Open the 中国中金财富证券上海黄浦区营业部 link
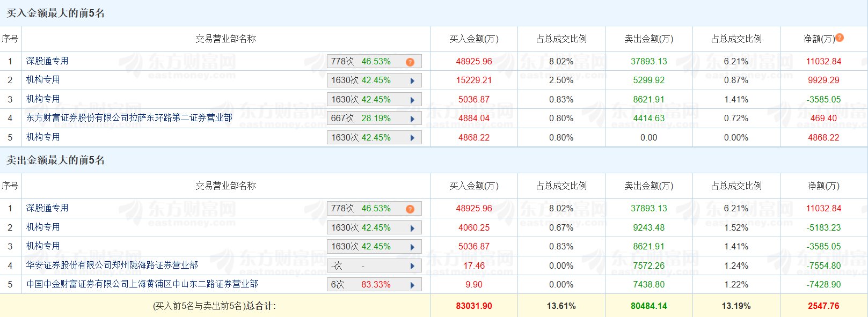Viewport: 868px width, 317px height. click(142, 284)
